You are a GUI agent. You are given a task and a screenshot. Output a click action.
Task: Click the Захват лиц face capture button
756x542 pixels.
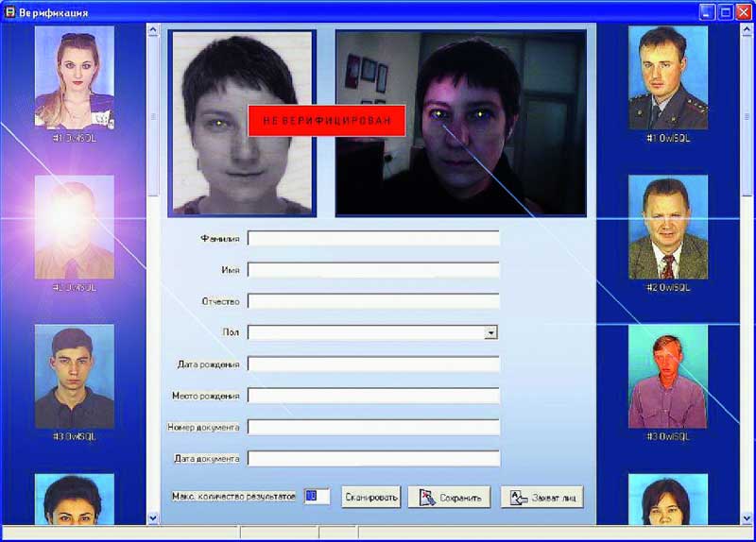tap(541, 497)
